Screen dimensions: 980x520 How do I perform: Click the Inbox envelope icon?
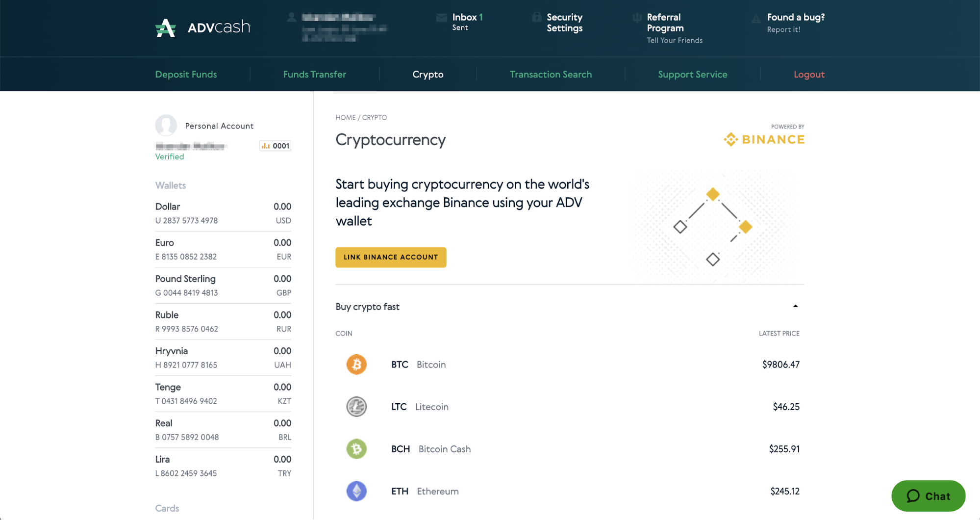click(441, 18)
